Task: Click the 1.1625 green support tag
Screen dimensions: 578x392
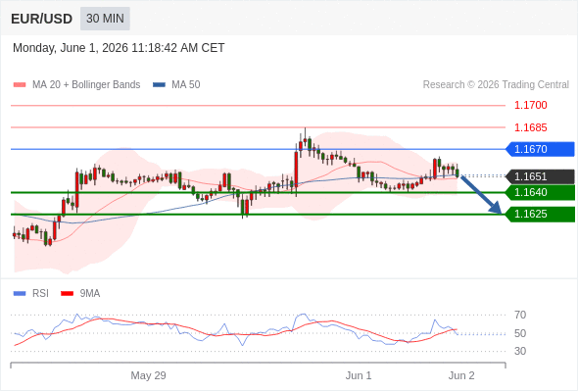Action: (x=540, y=215)
